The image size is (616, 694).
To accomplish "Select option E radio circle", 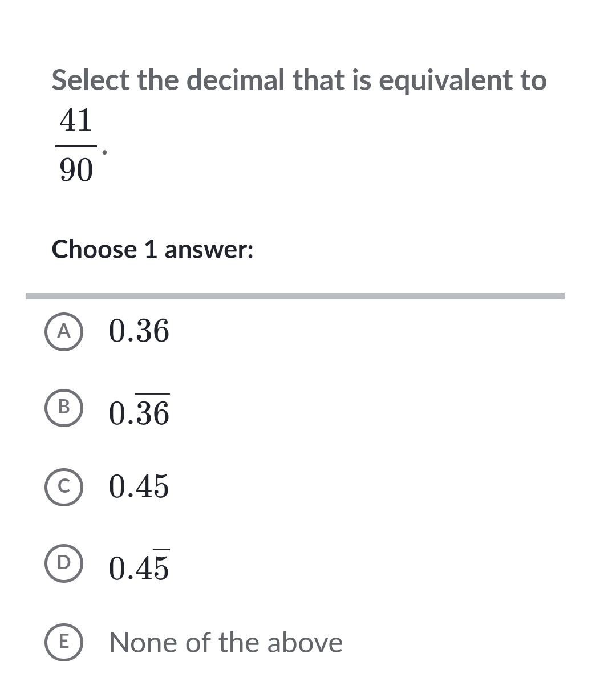I will (x=64, y=642).
